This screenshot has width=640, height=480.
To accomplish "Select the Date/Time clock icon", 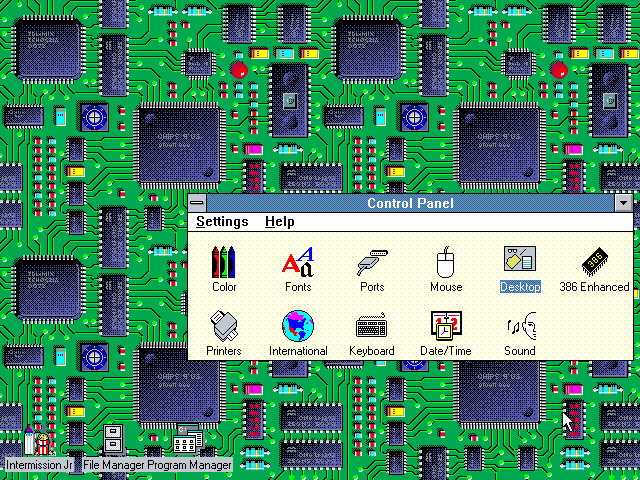I will tap(446, 326).
